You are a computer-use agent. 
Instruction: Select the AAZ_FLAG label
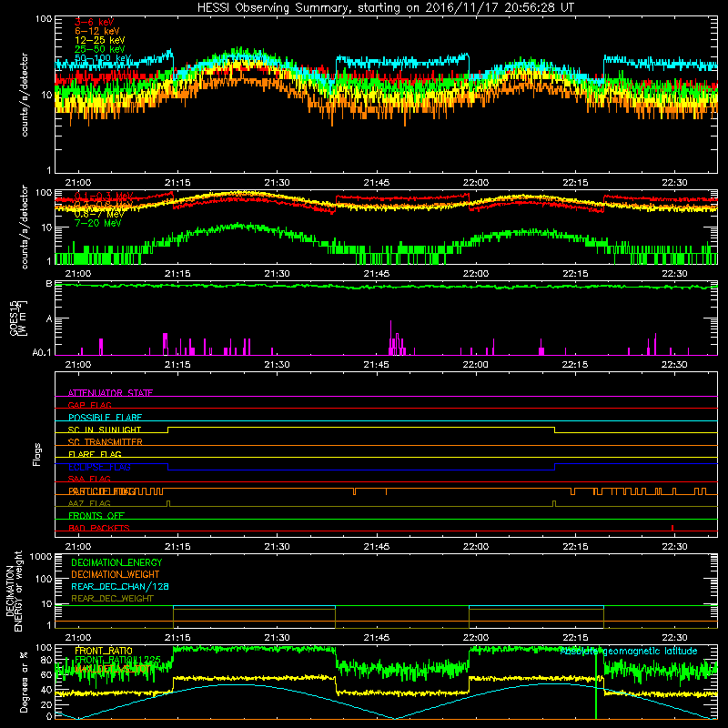(x=89, y=504)
